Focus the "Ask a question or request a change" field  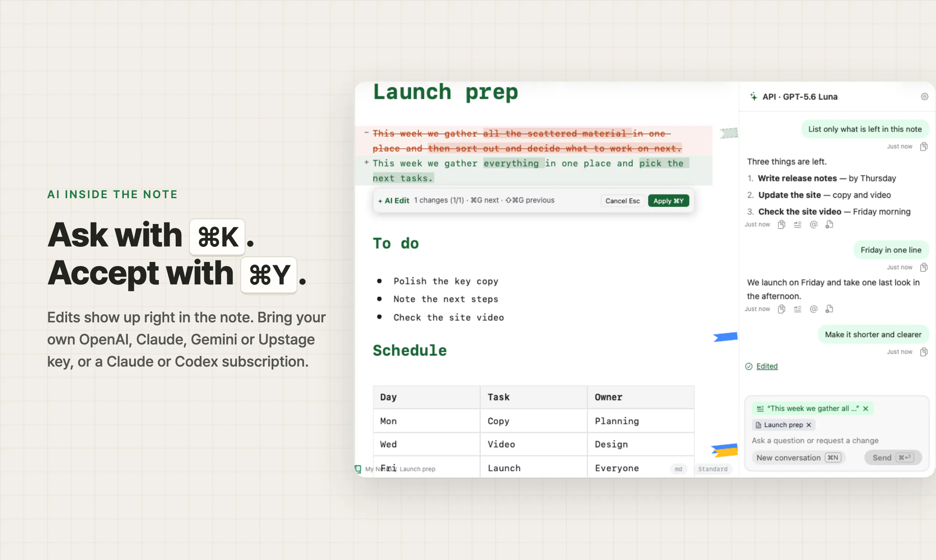pyautogui.click(x=815, y=441)
